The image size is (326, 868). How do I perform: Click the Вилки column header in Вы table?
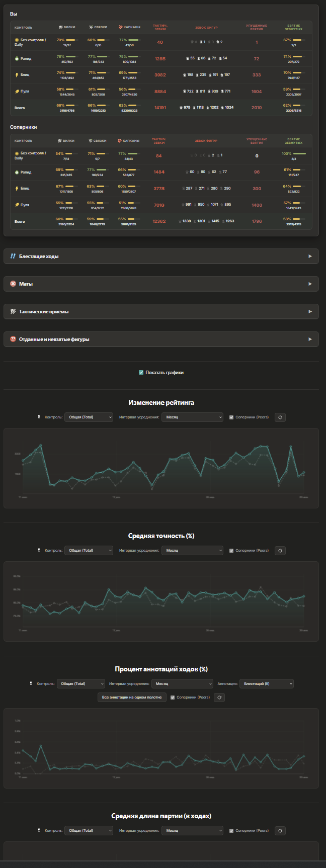tap(67, 28)
